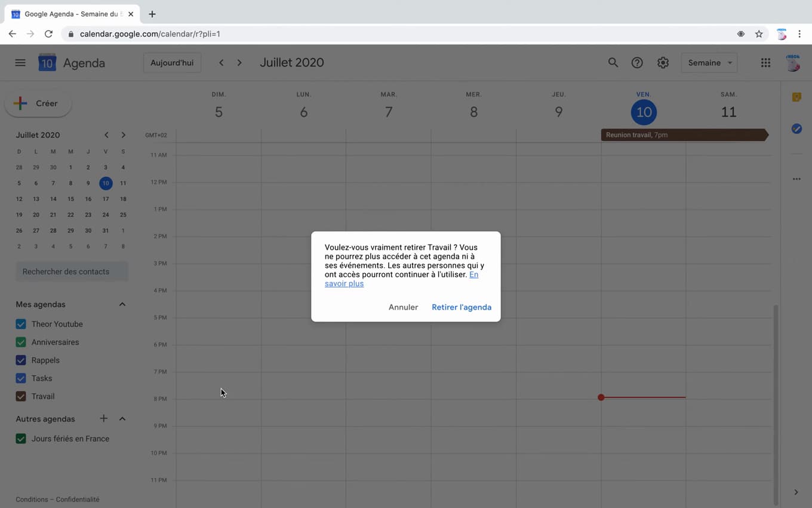Go to next week with right chevron

pyautogui.click(x=239, y=63)
